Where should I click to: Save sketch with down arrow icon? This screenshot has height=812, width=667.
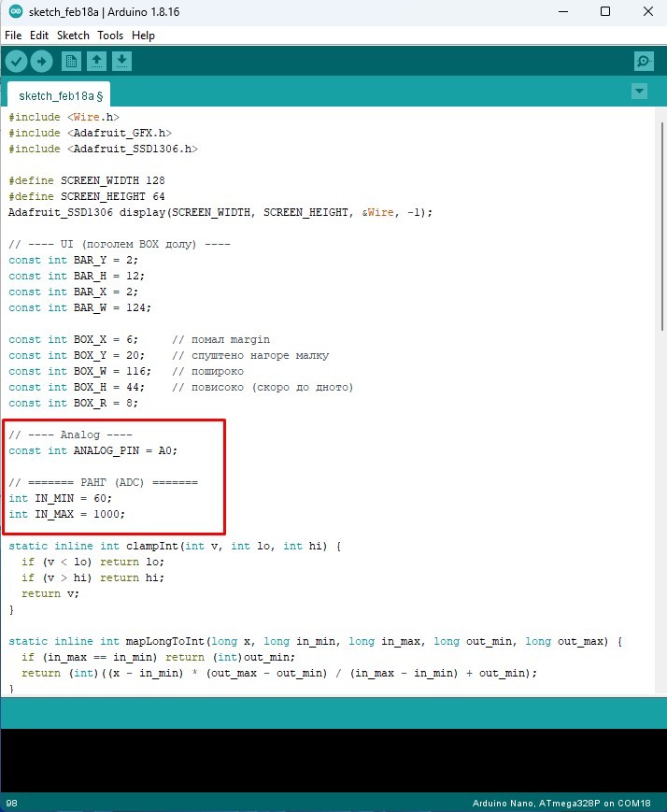click(121, 62)
